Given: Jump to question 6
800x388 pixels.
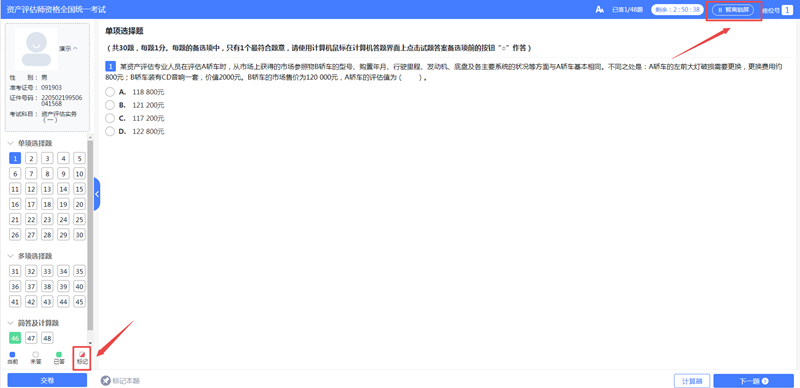Looking at the screenshot, I should point(15,174).
